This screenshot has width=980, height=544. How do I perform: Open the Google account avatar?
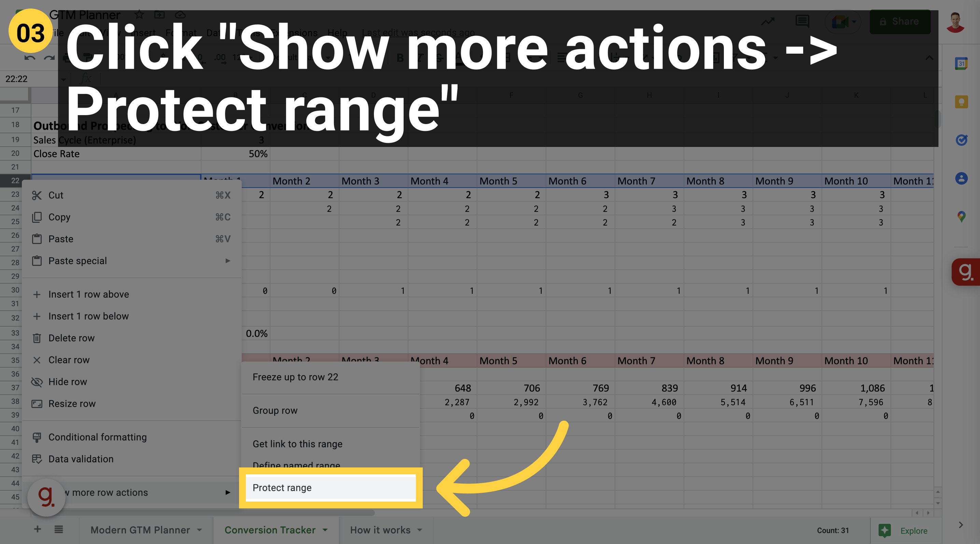point(955,23)
